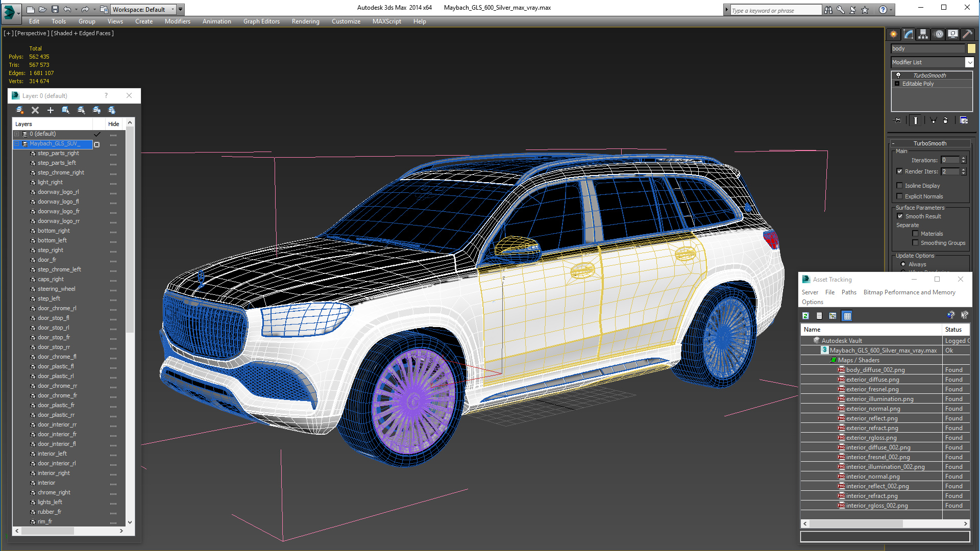This screenshot has height=551, width=980.
Task: Open the Hierarchy command panel tab
Action: pyautogui.click(x=923, y=34)
